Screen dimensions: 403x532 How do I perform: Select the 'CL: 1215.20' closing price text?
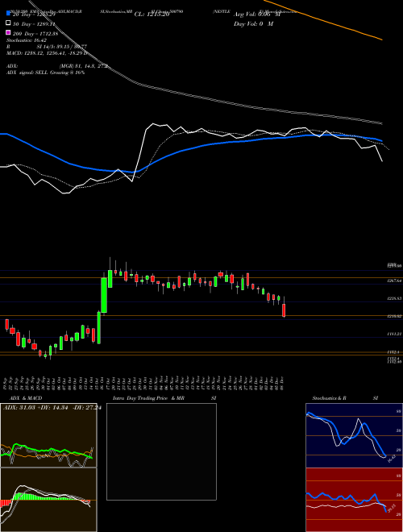(x=152, y=15)
